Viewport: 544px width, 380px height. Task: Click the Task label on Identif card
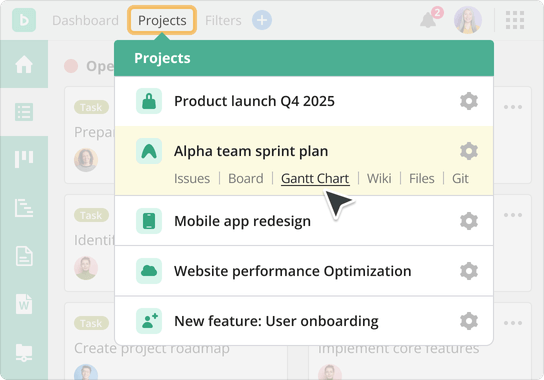click(91, 215)
